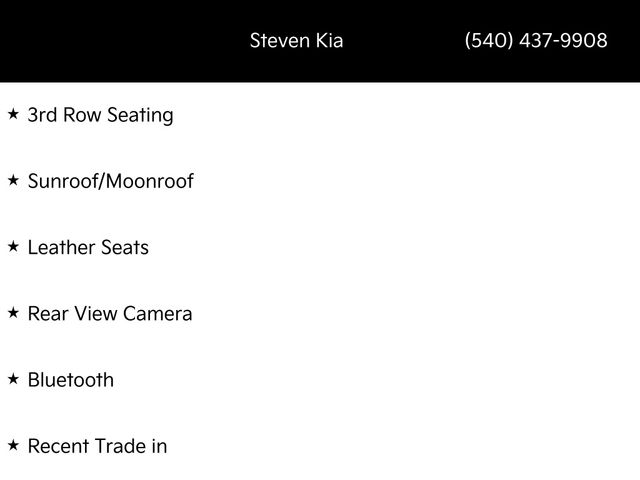Select the Recent Trade in label
This screenshot has width=640, height=480.
tap(97, 446)
